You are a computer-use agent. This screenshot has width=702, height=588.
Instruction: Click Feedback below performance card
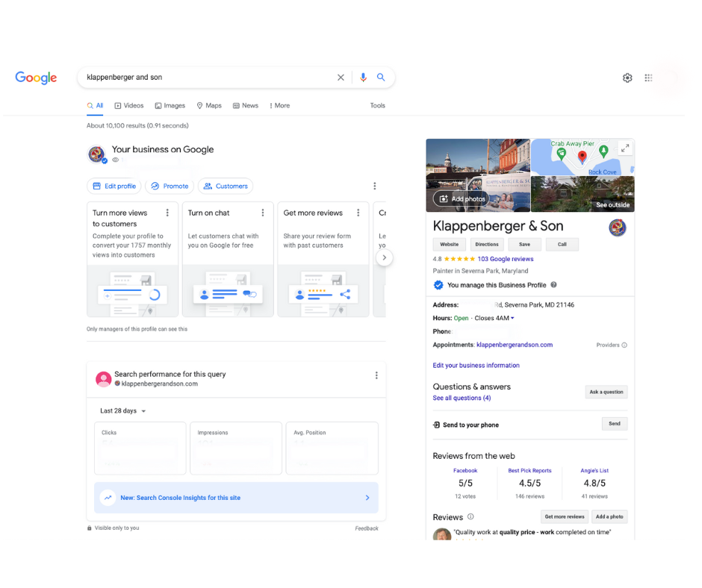[367, 528]
